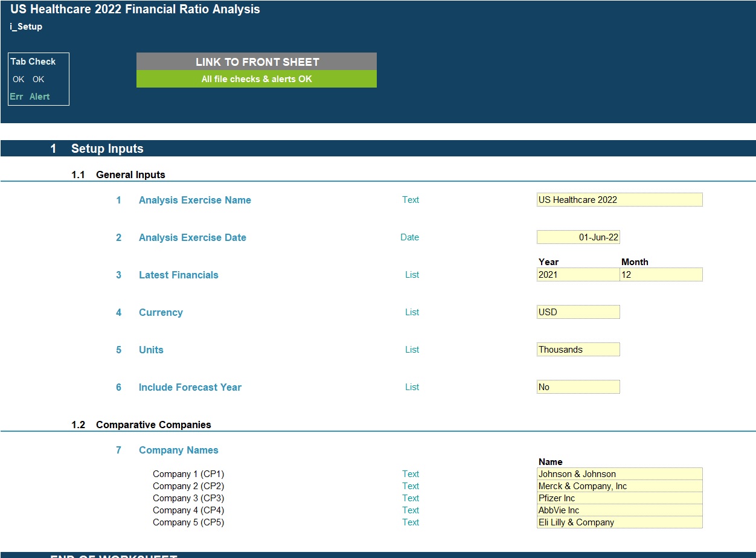Select the Johnson & Johnson name cell
Screen dimensions: 756x558
click(620, 474)
